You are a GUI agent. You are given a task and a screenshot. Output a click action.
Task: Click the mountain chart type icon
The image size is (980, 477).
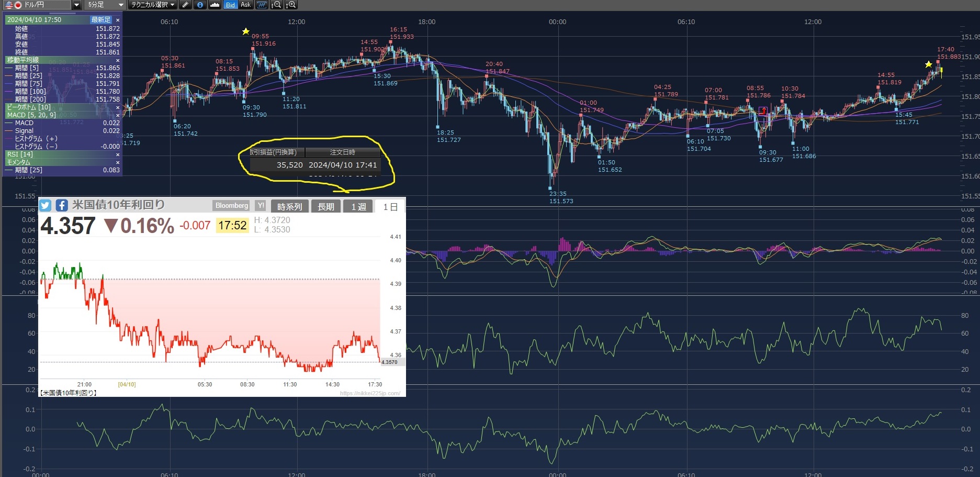coord(215,5)
